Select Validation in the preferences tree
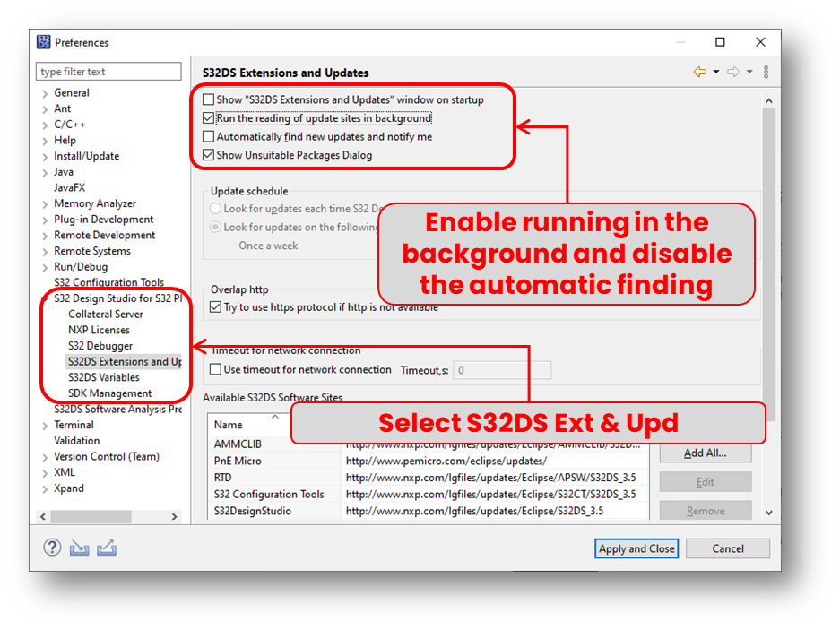Screen dimensions: 840x630 (76, 441)
